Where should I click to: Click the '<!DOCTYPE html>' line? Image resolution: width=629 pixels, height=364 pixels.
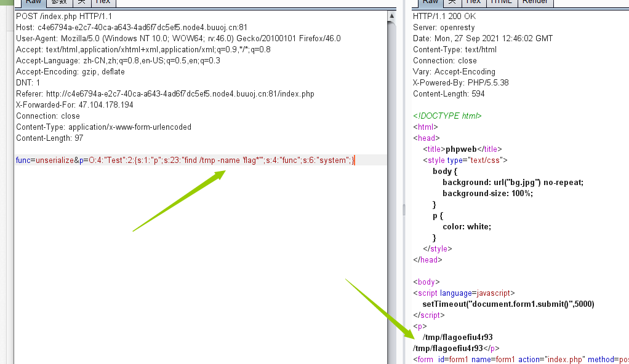click(x=447, y=116)
